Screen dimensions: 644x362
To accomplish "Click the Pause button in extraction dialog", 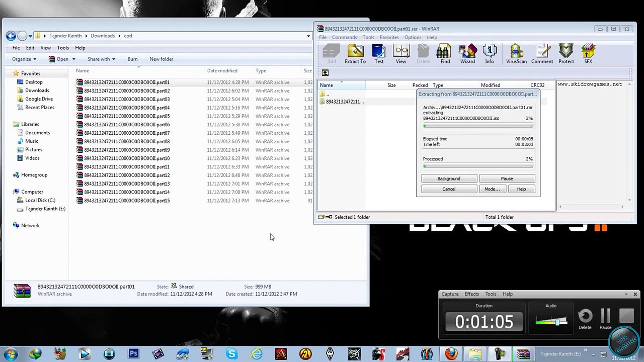I will 507,178.
